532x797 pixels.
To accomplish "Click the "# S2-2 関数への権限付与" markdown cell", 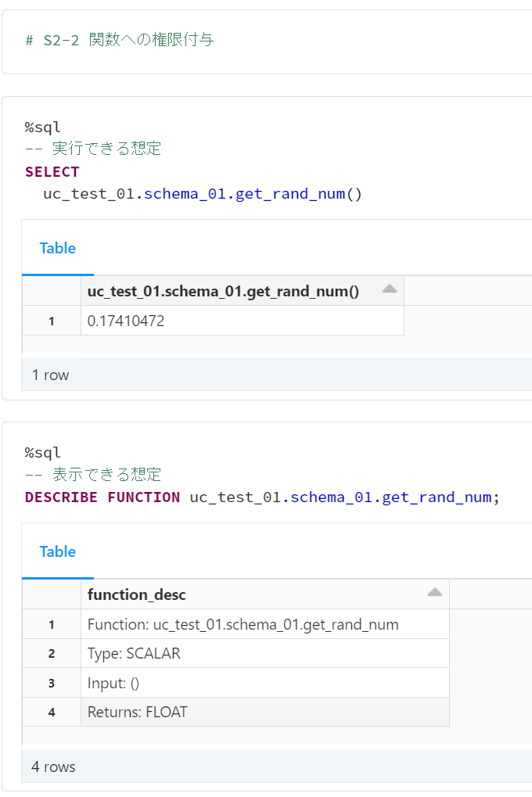I will 120,40.
